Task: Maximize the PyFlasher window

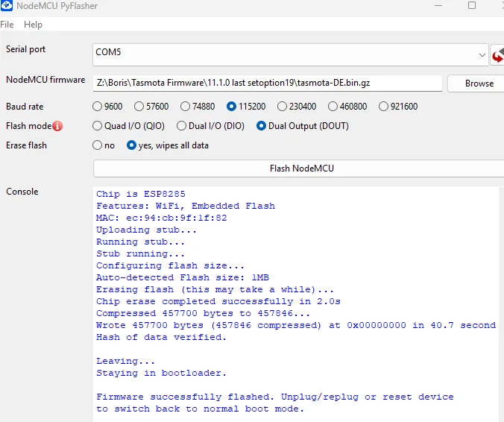Action: coord(472,5)
